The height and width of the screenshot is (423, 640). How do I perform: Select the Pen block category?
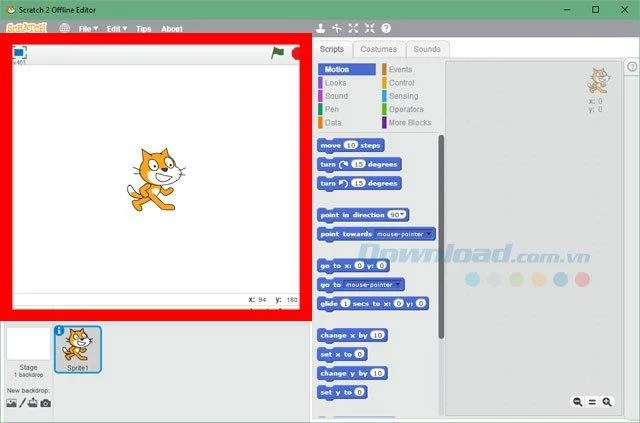coord(329,109)
